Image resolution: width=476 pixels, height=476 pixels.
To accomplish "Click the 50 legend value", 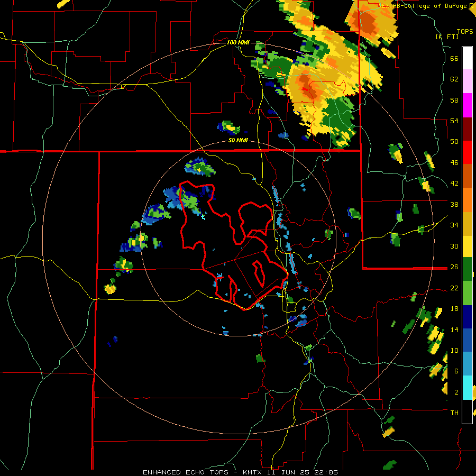I will 454,142.
